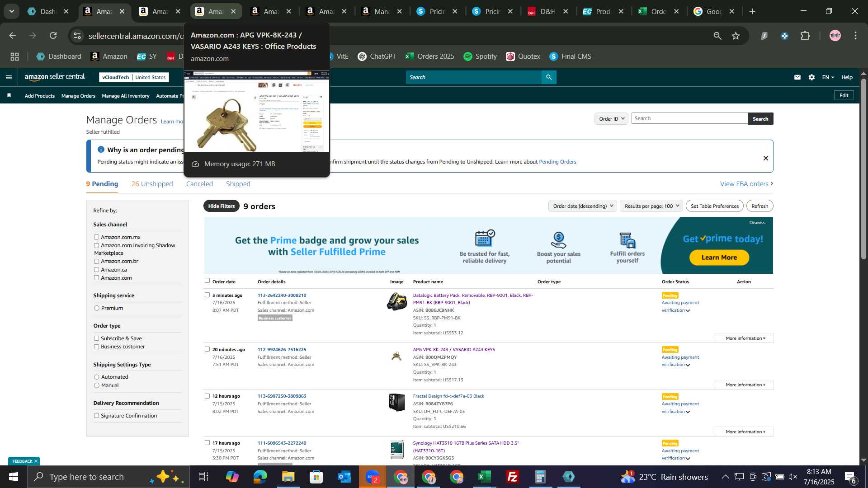868x488 pixels.
Task: Open Outlook from the taskbar
Action: 344,477
